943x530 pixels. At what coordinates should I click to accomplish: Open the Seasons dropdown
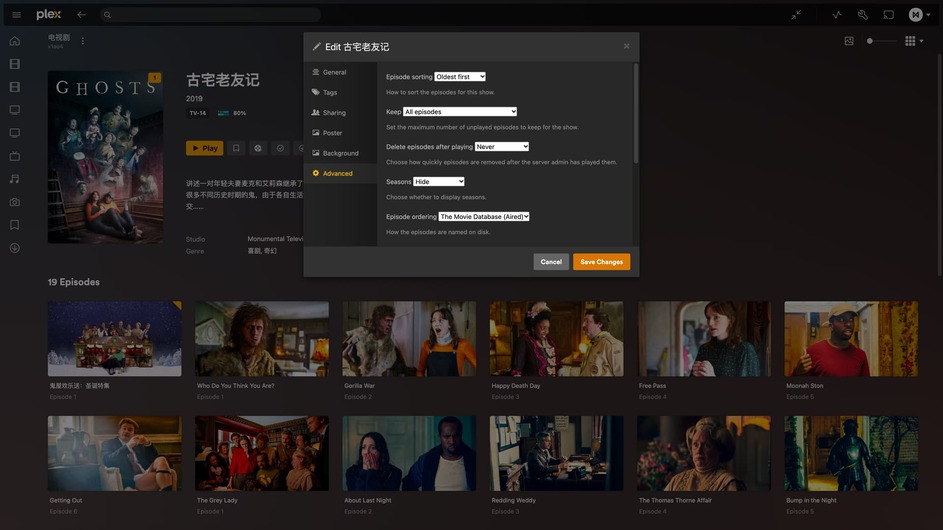click(439, 182)
